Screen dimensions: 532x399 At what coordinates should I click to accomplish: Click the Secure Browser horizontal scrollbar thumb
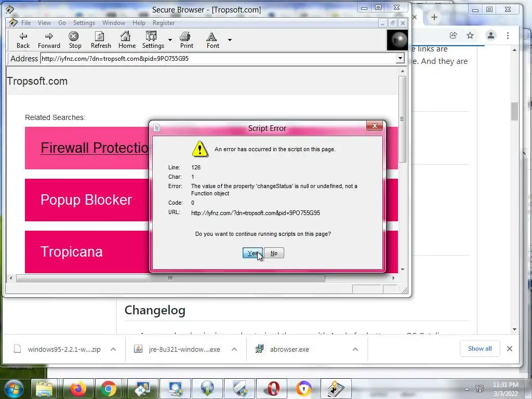pyautogui.click(x=170, y=278)
